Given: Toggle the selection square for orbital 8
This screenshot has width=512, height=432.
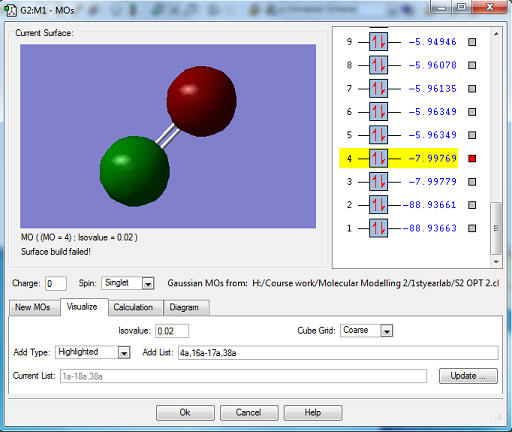Looking at the screenshot, I should click(472, 65).
